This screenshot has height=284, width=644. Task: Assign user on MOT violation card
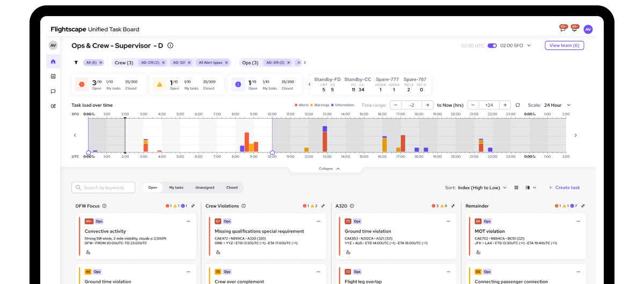[x=478, y=252]
